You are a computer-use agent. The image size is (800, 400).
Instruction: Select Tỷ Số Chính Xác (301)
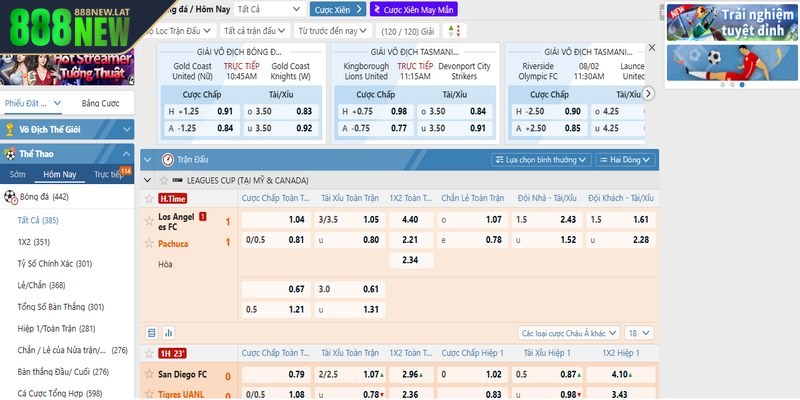point(55,264)
